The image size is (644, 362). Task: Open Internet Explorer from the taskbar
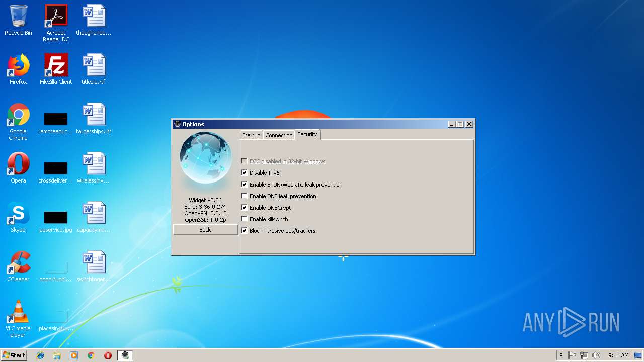[40, 355]
